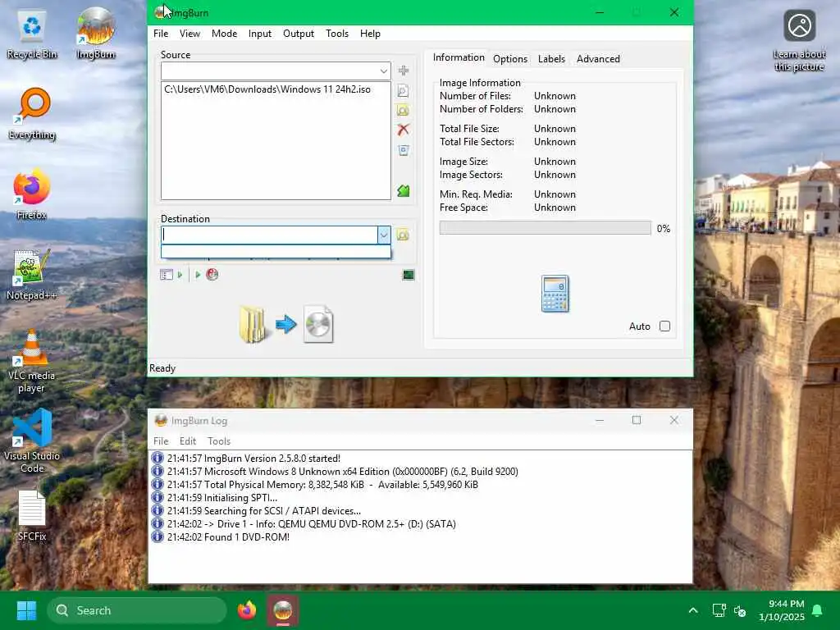
Task: Open the Windows Start menu
Action: pyautogui.click(x=26, y=610)
